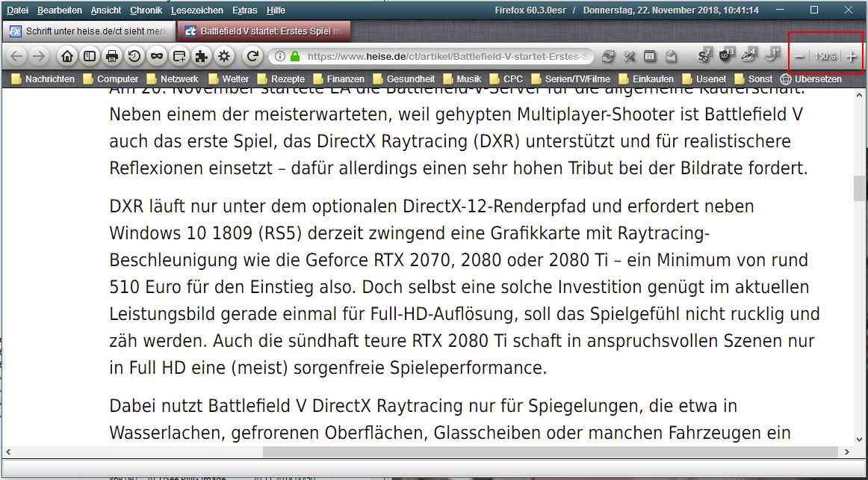Show site information via the 'i' icon
The height and width of the screenshot is (480, 868).
[280, 56]
